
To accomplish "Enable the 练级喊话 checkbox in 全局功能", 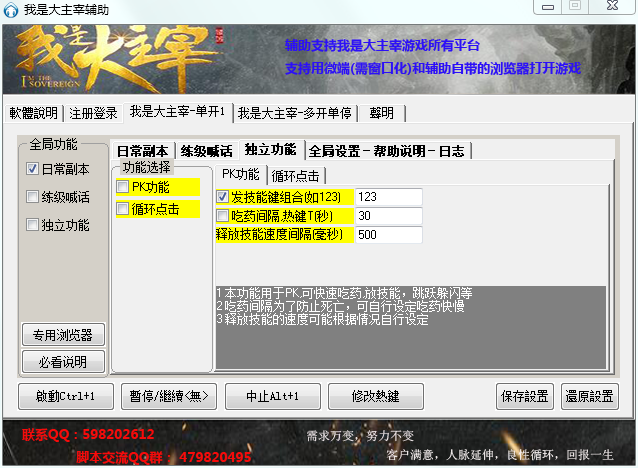I will [33, 197].
